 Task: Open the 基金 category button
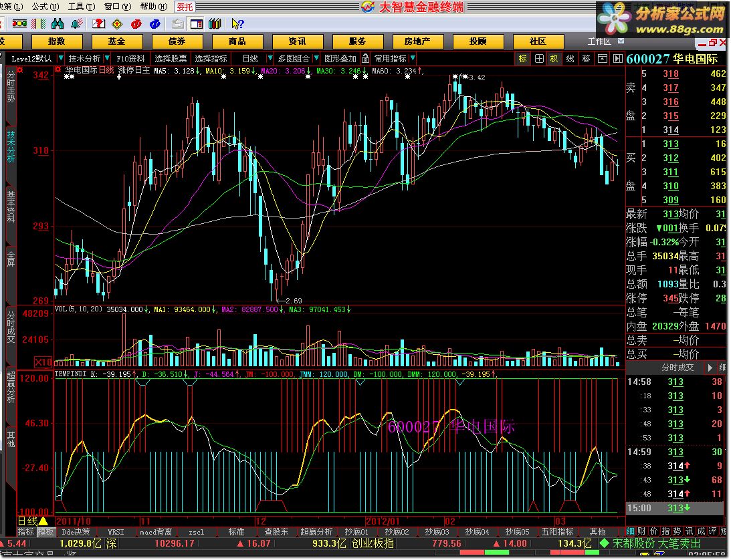(x=116, y=41)
